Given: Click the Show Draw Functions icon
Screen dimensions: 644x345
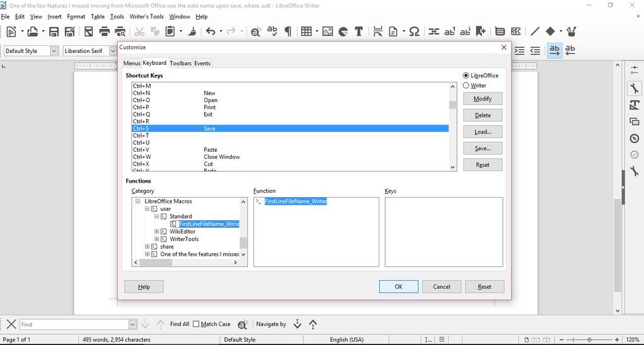Looking at the screenshot, I should (572, 31).
